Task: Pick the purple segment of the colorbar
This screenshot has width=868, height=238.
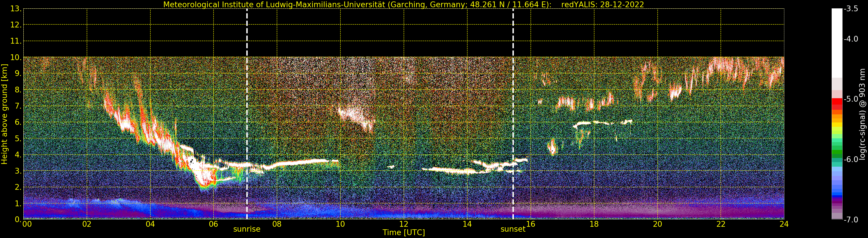Action: point(837,202)
